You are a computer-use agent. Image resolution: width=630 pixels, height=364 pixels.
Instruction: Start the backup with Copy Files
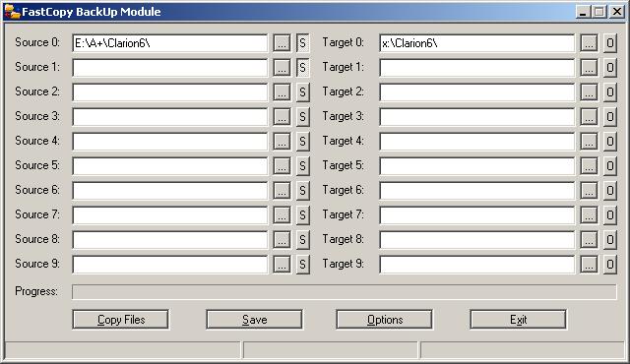pos(120,320)
